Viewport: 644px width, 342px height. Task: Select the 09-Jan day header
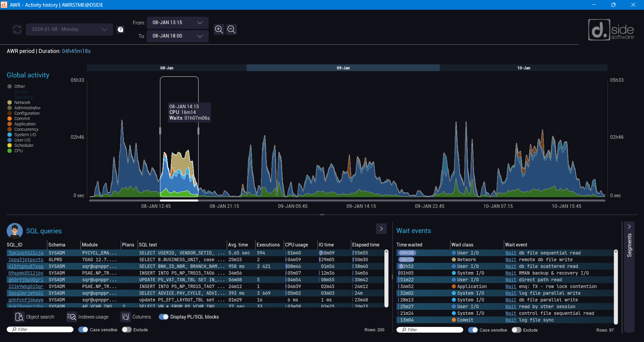[343, 68]
